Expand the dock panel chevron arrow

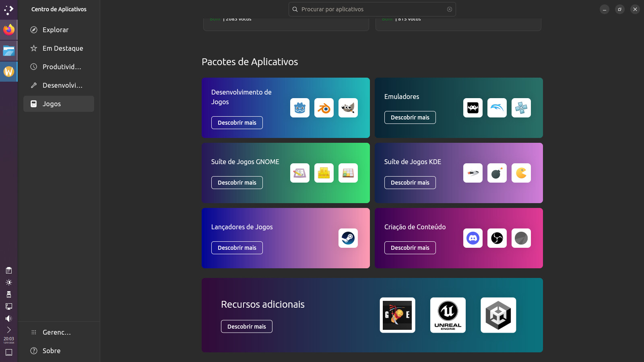(x=9, y=330)
